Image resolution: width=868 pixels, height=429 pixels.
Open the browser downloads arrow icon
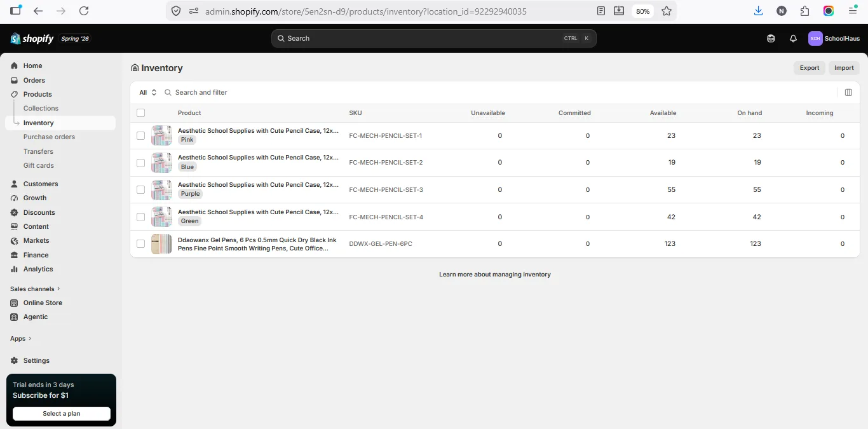coord(758,11)
